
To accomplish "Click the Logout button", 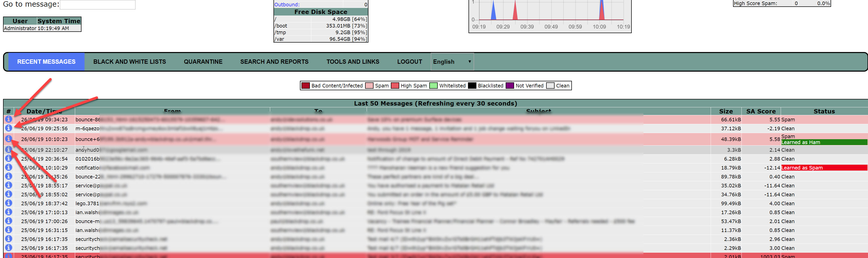I will 409,62.
